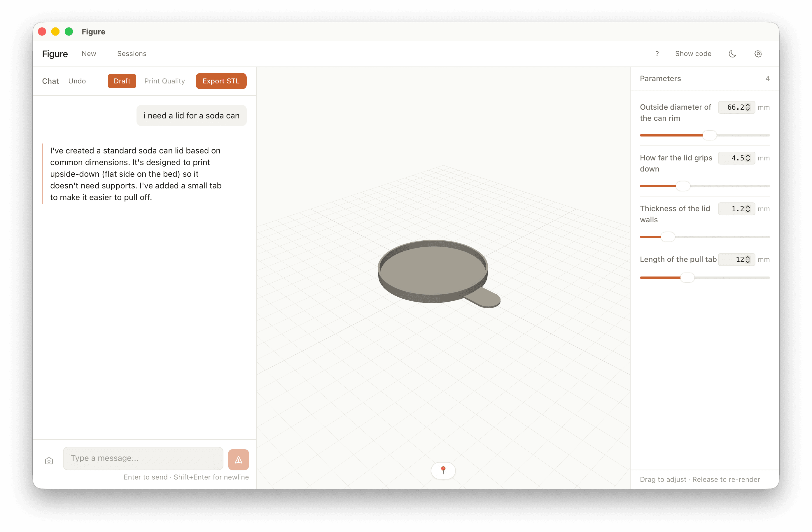The width and height of the screenshot is (812, 532).
Task: Click the assistant's soda can lid reply
Action: pyautogui.click(x=136, y=174)
